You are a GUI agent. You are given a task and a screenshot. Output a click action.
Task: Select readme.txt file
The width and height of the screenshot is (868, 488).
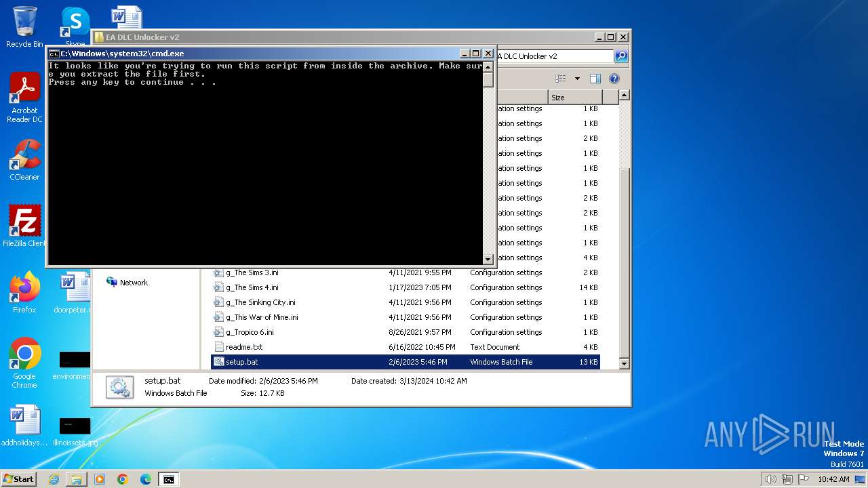406,347
